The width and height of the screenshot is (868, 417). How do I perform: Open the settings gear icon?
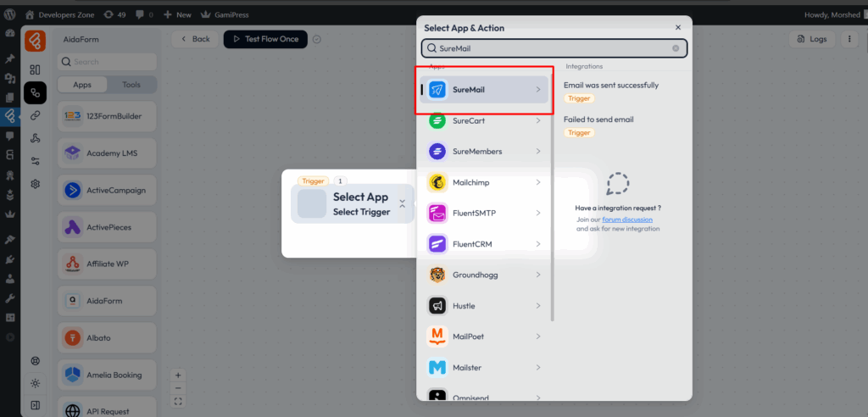click(x=36, y=184)
